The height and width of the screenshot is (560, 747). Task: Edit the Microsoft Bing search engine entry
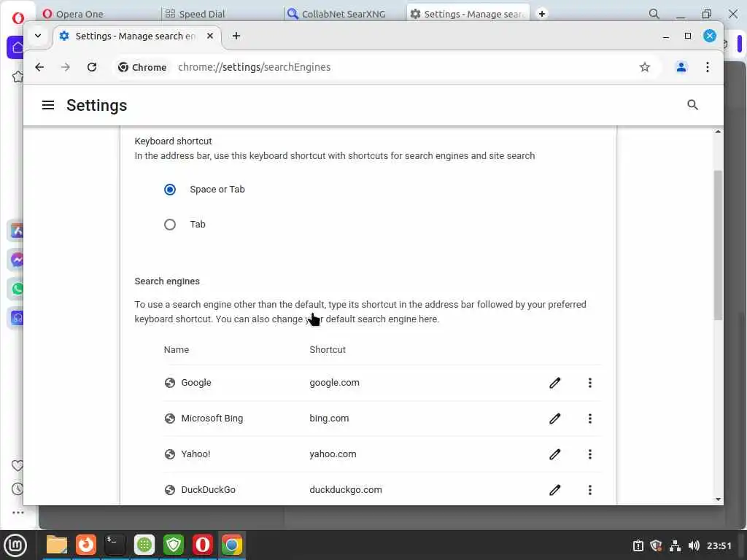555,419
